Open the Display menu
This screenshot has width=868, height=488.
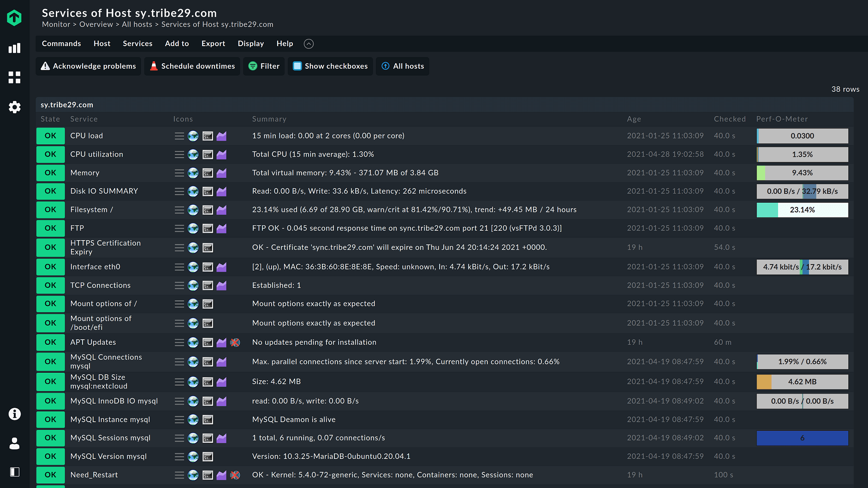point(251,43)
